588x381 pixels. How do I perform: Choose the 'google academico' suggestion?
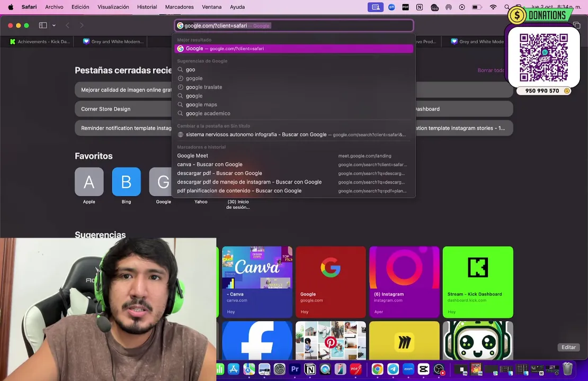tap(294, 113)
